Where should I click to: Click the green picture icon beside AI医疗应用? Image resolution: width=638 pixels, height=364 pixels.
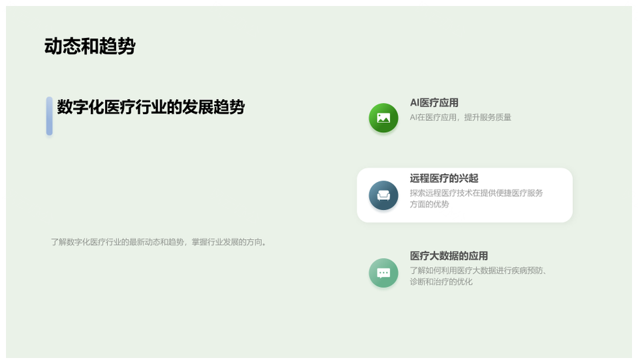click(383, 118)
